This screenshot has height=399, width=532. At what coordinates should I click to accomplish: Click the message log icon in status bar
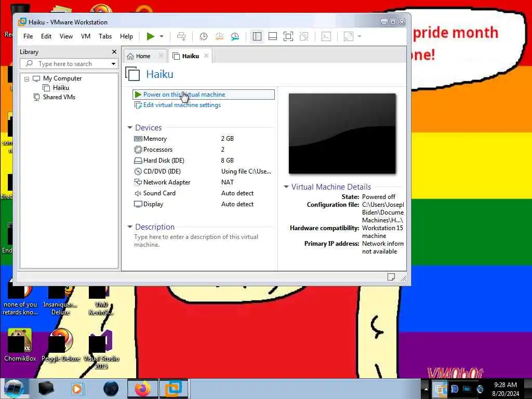[391, 277]
